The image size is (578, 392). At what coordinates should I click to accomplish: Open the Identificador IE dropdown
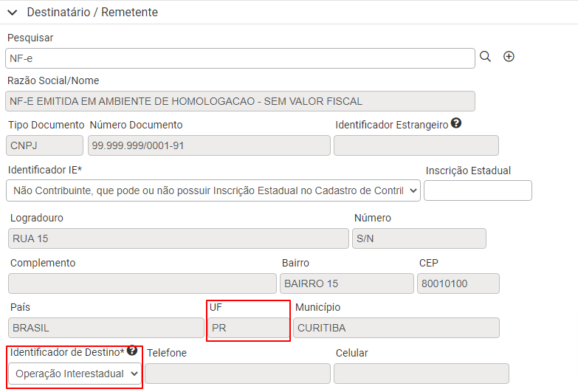[213, 190]
